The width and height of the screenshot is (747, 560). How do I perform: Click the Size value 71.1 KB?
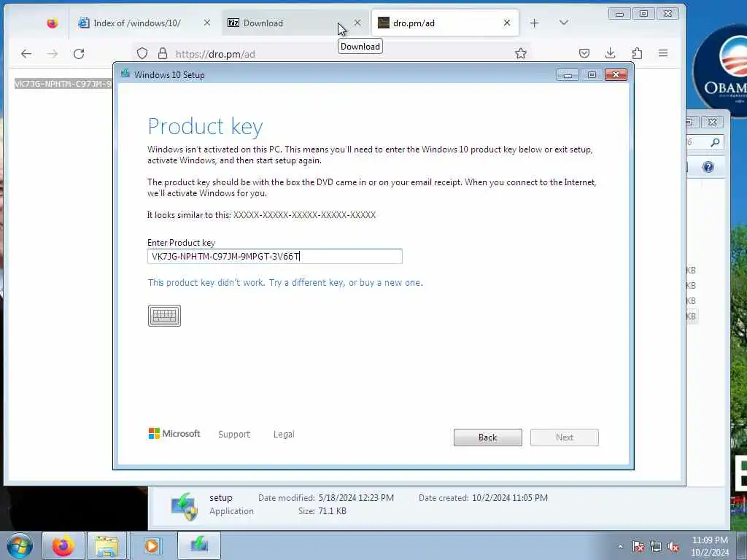pos(332,511)
